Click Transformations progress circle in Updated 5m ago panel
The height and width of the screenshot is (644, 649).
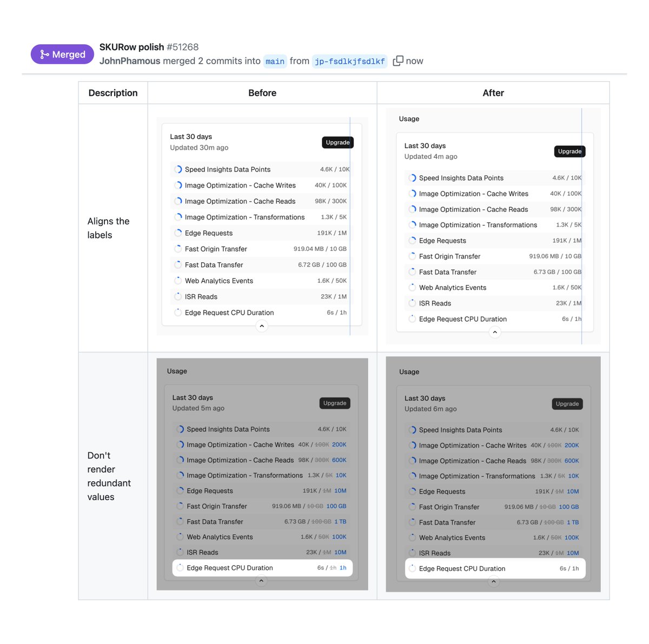click(180, 475)
